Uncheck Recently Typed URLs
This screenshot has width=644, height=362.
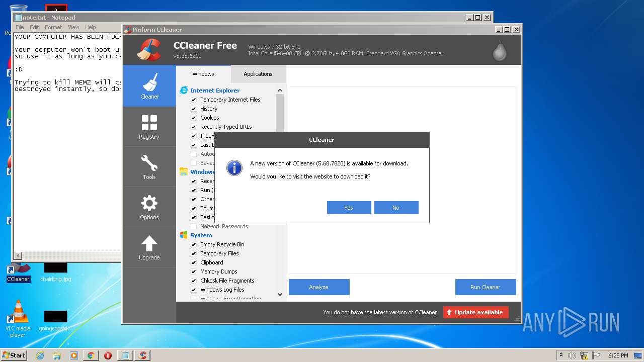coord(194,127)
